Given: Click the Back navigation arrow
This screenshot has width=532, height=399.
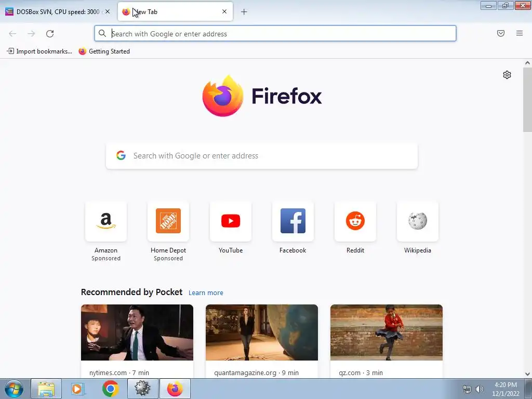Looking at the screenshot, I should pos(12,34).
